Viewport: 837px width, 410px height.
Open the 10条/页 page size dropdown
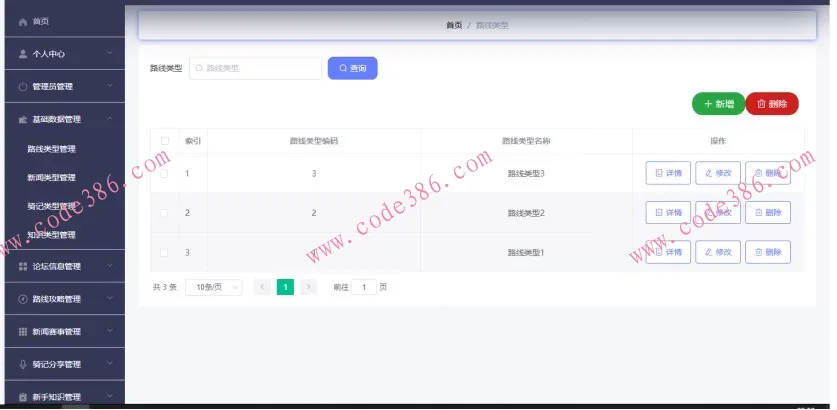click(214, 287)
